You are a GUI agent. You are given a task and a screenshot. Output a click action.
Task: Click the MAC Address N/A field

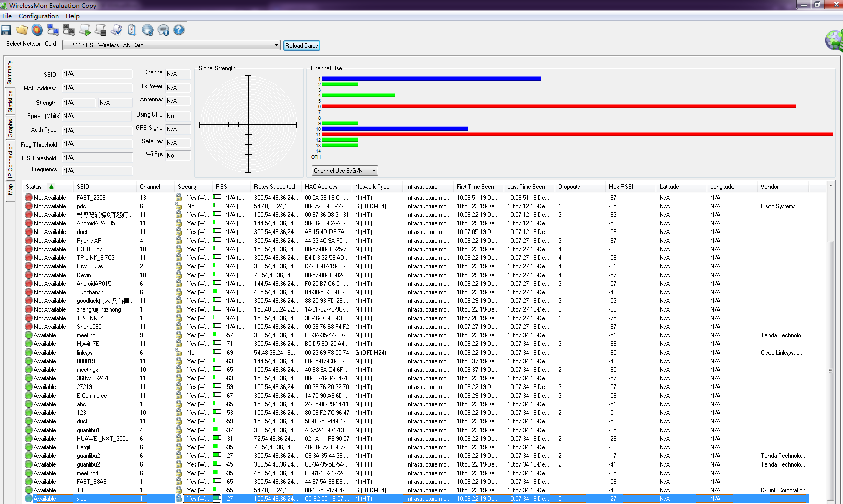[x=97, y=88]
